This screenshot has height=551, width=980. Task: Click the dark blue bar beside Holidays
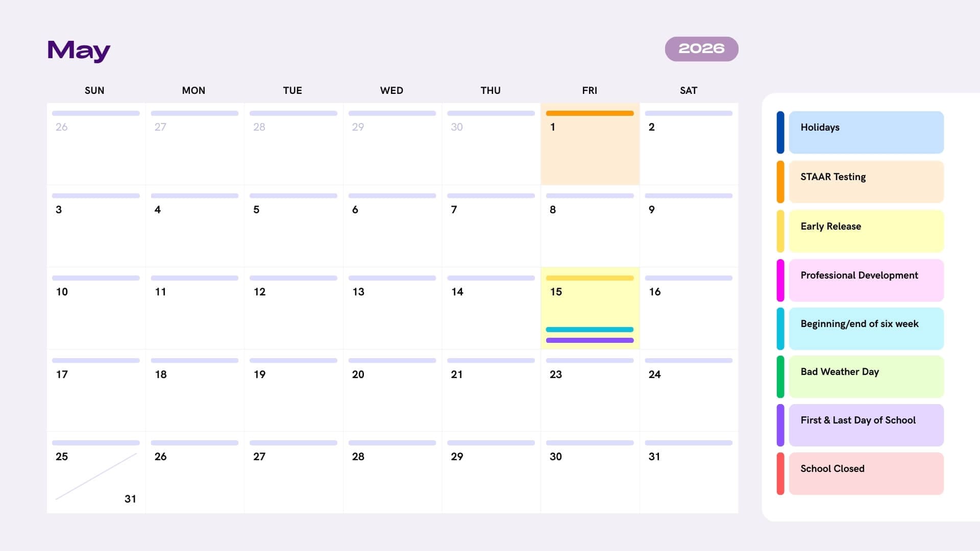(780, 133)
